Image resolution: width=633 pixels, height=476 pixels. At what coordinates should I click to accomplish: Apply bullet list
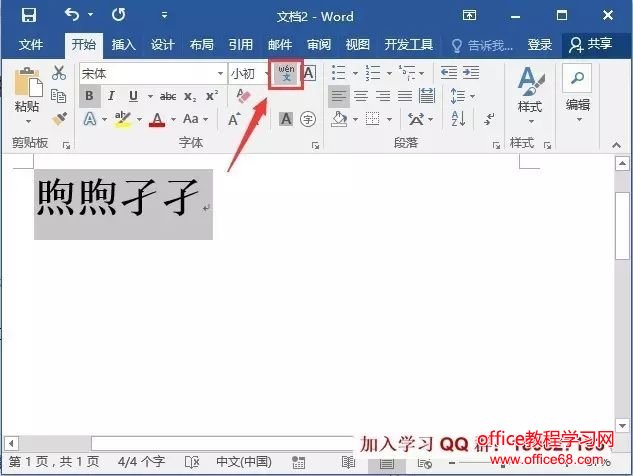pyautogui.click(x=339, y=73)
